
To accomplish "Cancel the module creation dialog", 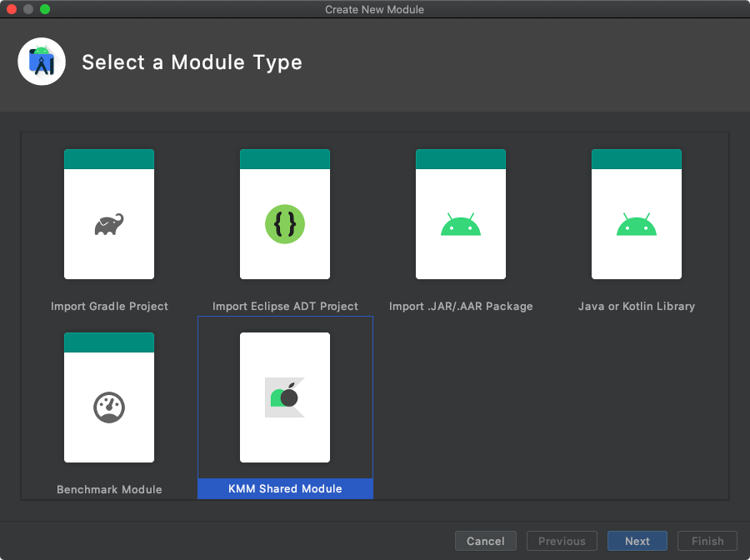I will (486, 541).
